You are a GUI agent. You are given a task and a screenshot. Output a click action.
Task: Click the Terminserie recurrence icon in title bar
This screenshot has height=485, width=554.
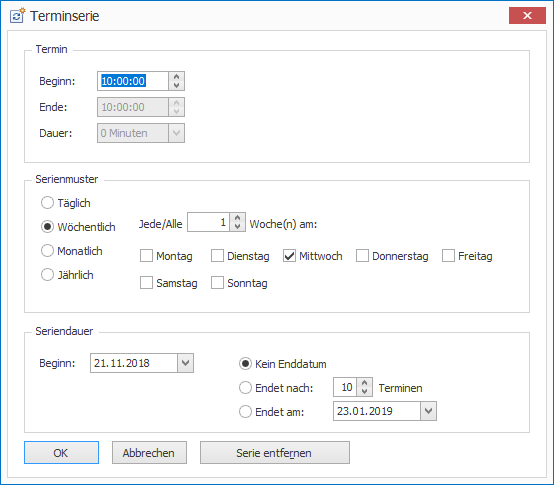click(17, 16)
